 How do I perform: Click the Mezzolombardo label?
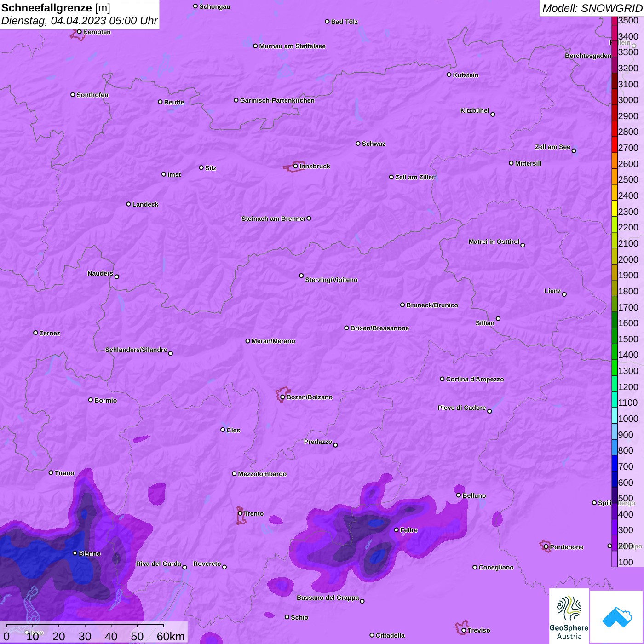point(262,474)
